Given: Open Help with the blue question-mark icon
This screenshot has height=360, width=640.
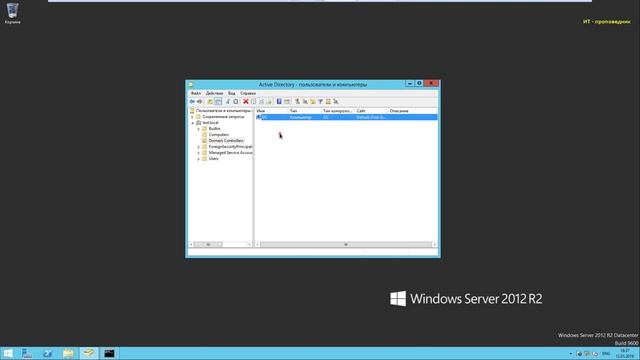Looking at the screenshot, I should pyautogui.click(x=279, y=101).
